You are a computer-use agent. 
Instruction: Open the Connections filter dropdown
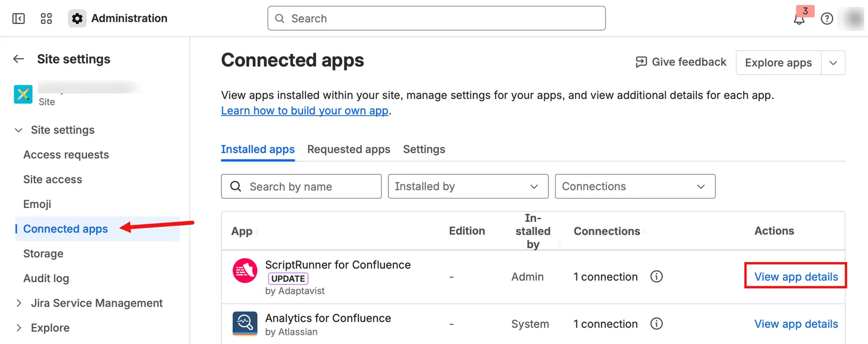635,186
